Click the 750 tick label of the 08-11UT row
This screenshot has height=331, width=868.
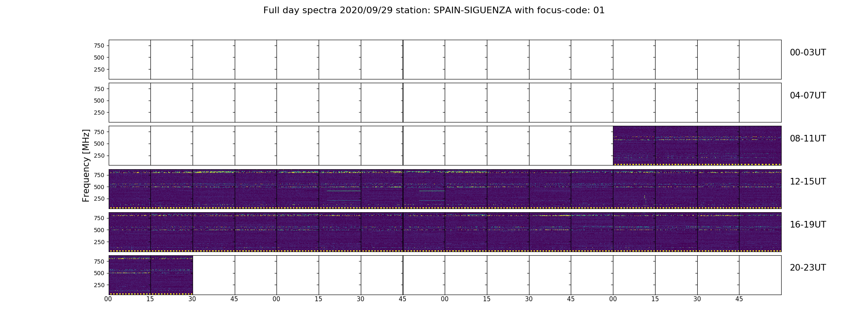tap(99, 132)
